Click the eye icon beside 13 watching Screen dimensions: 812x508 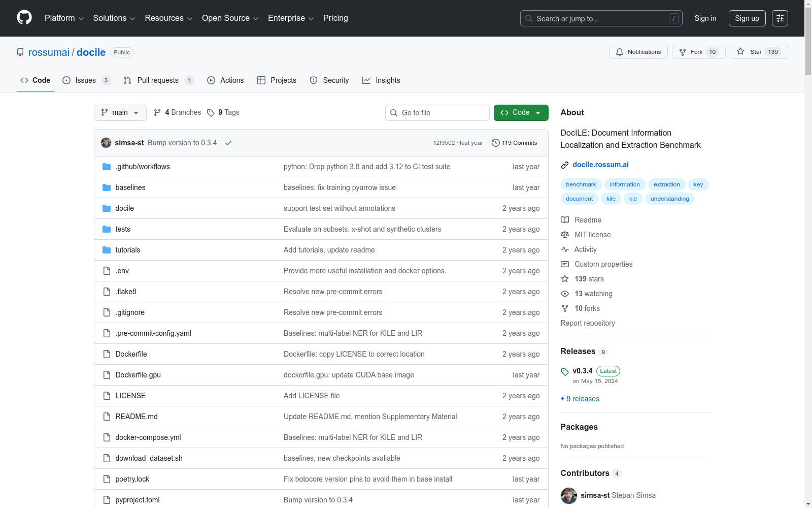(565, 294)
